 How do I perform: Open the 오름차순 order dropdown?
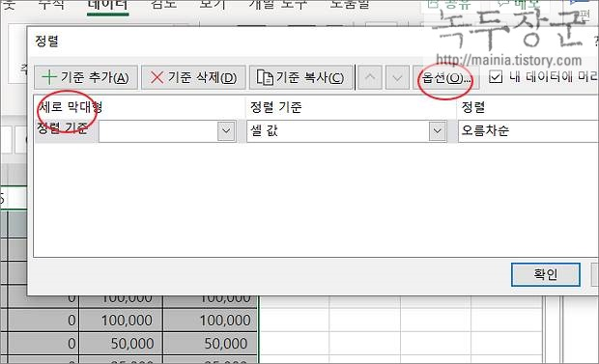(x=528, y=131)
